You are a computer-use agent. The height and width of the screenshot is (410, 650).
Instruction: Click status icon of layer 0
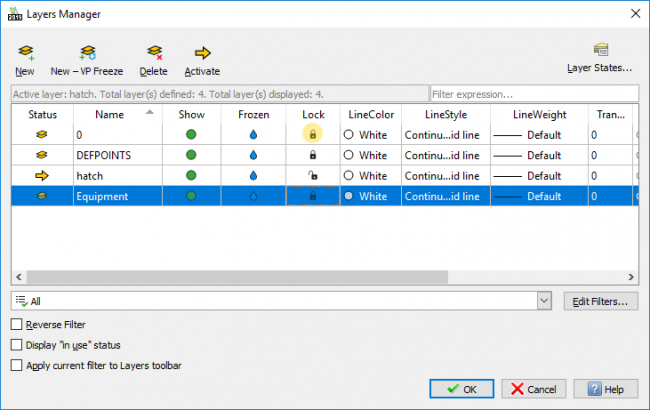click(42, 135)
